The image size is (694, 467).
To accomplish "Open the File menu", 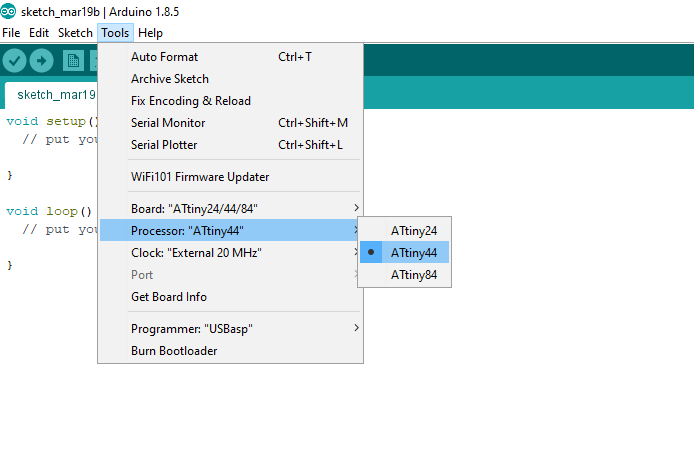I will (11, 33).
